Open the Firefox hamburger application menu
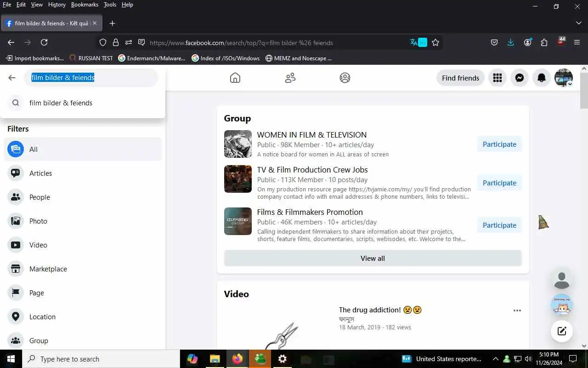This screenshot has width=588, height=368. 577,42
